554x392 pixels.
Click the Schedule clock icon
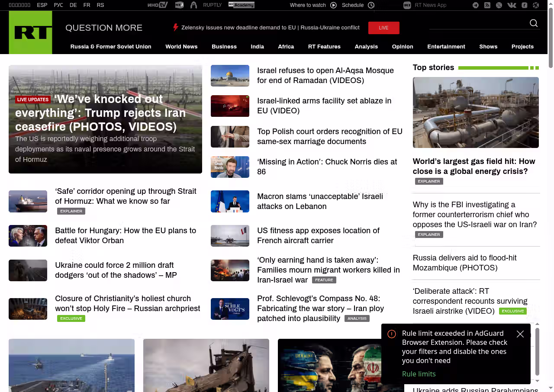point(371,5)
